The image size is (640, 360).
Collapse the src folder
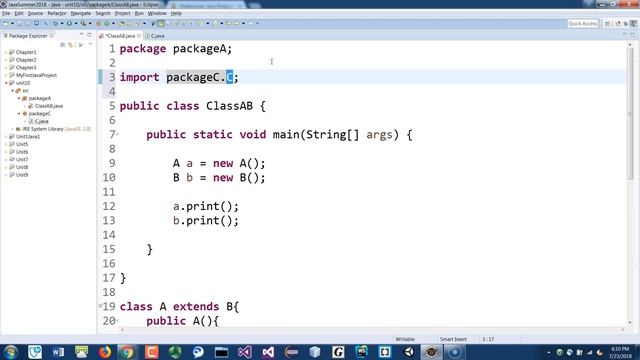13,91
